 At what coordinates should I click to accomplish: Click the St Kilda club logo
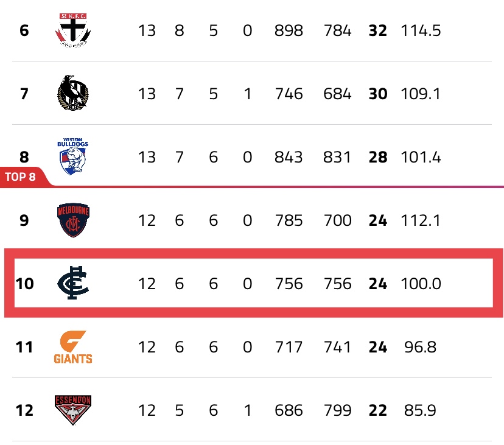tap(73, 30)
